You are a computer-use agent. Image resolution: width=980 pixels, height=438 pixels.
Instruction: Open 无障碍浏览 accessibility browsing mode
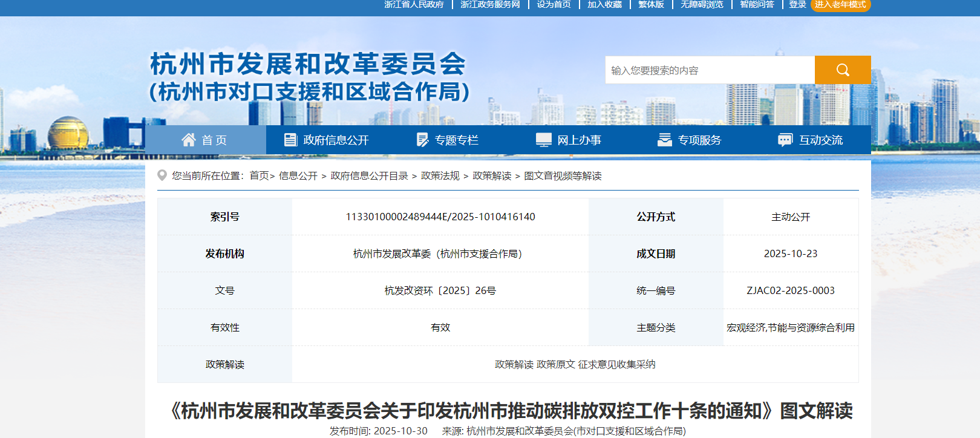pyautogui.click(x=702, y=5)
